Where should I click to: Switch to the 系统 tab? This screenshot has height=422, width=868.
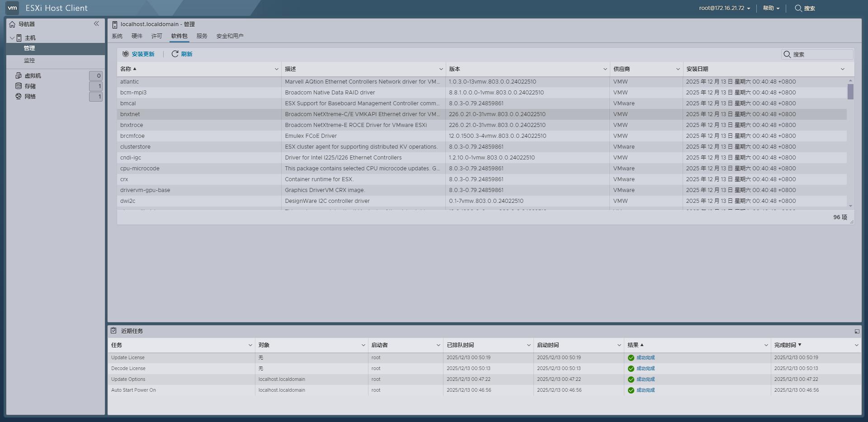click(117, 36)
